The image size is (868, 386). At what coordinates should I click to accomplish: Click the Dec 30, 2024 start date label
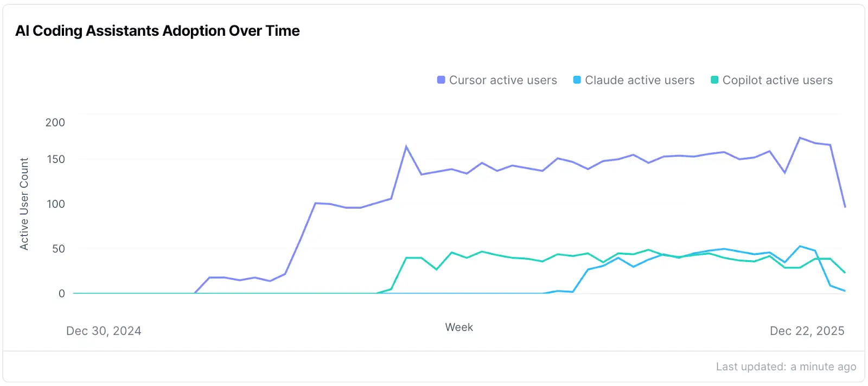click(x=104, y=331)
